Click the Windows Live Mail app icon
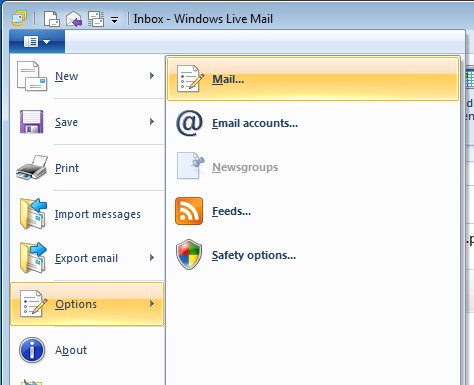The image size is (474, 385). [x=19, y=18]
